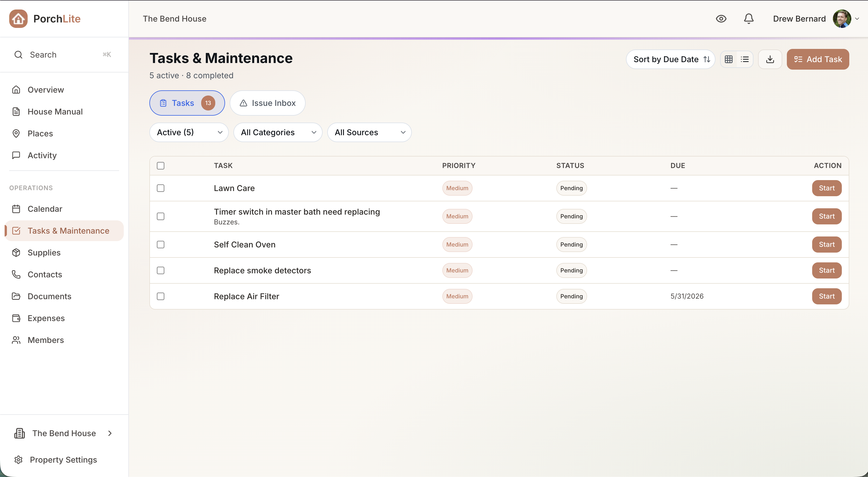This screenshot has width=868, height=477.
Task: Switch to grid view layout
Action: tap(728, 59)
